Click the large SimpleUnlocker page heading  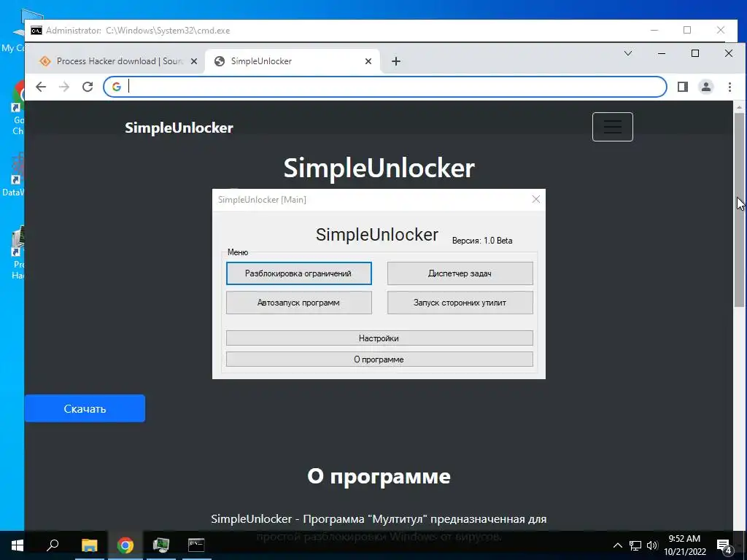tap(379, 168)
